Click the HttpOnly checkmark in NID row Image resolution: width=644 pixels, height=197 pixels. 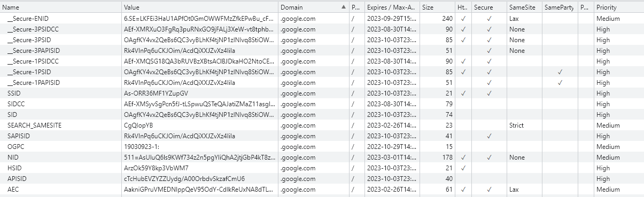463,157
